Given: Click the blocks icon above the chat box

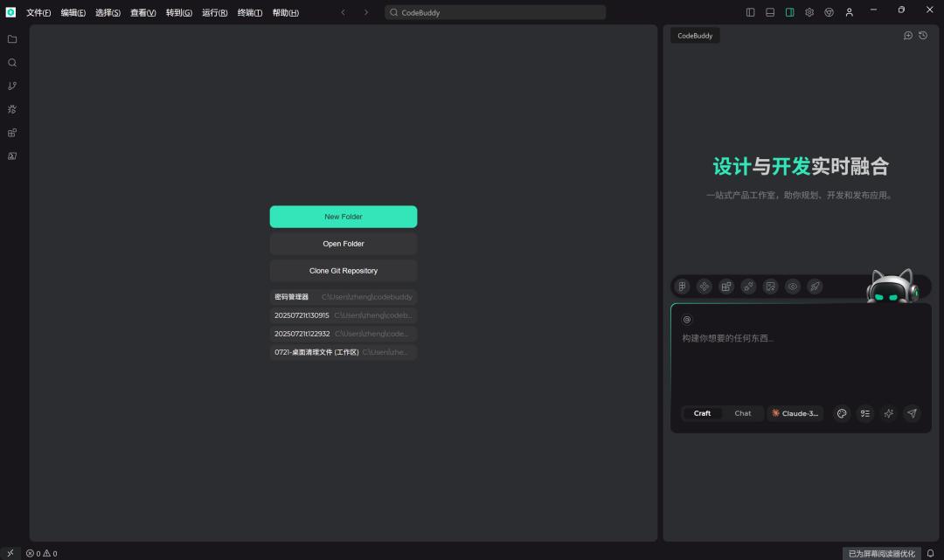Looking at the screenshot, I should point(726,287).
